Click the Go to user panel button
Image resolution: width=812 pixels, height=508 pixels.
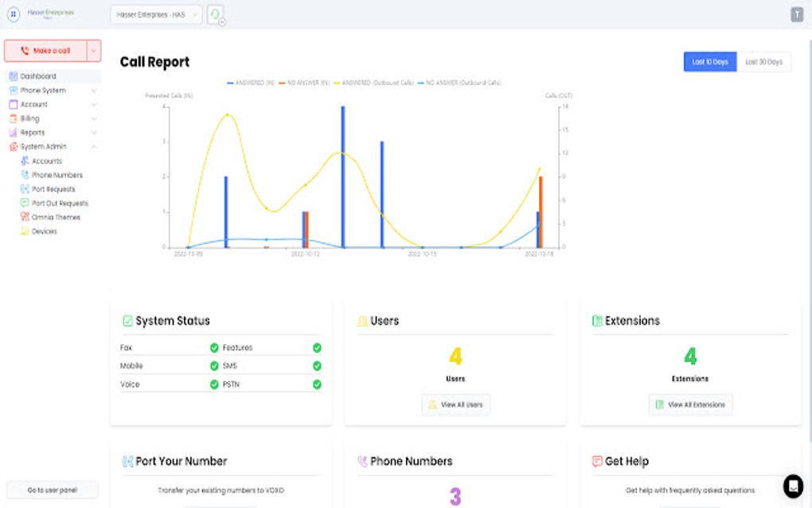52,490
